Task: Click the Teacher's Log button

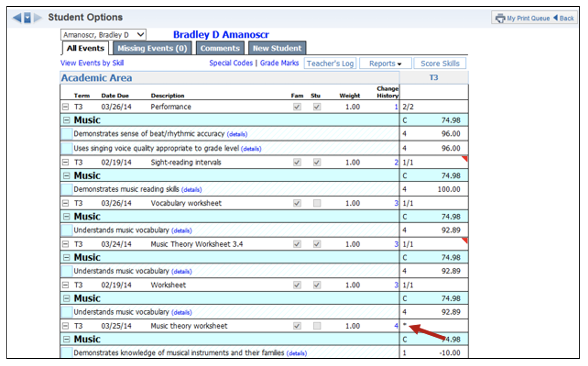Action: tap(330, 64)
